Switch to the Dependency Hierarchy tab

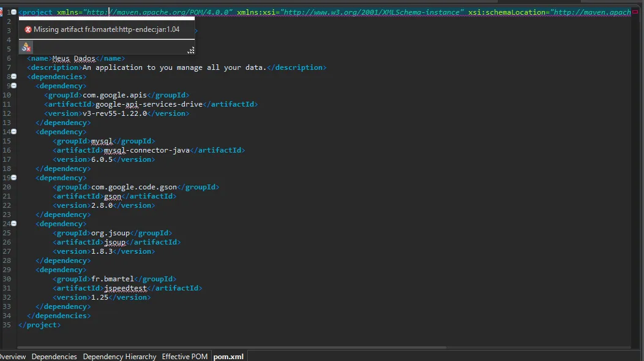[119, 356]
